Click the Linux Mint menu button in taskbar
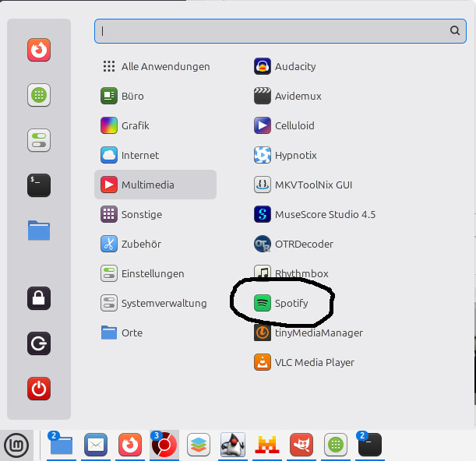The height and width of the screenshot is (461, 476). 16,445
